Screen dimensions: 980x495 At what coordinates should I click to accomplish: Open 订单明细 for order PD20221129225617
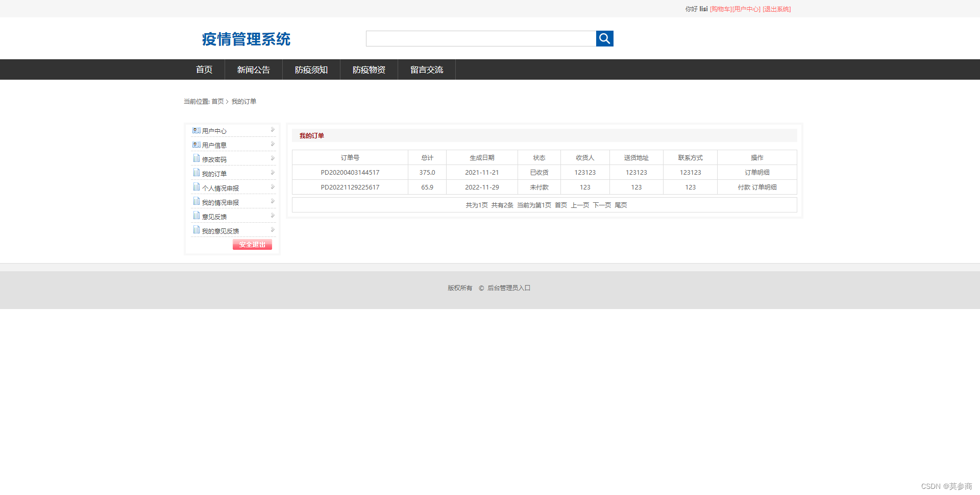764,187
